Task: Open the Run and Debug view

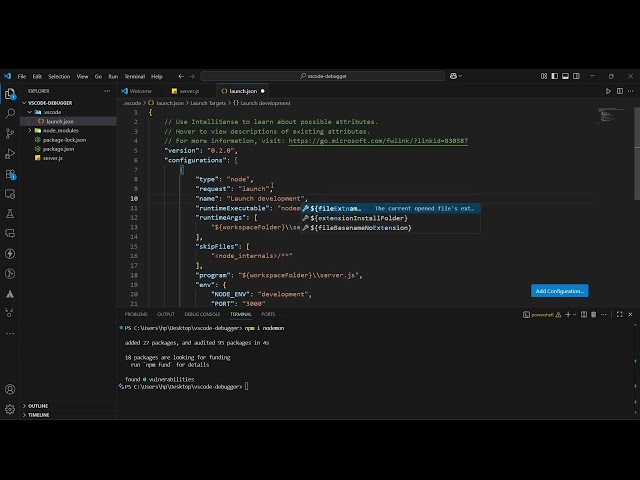Action: tap(10, 153)
